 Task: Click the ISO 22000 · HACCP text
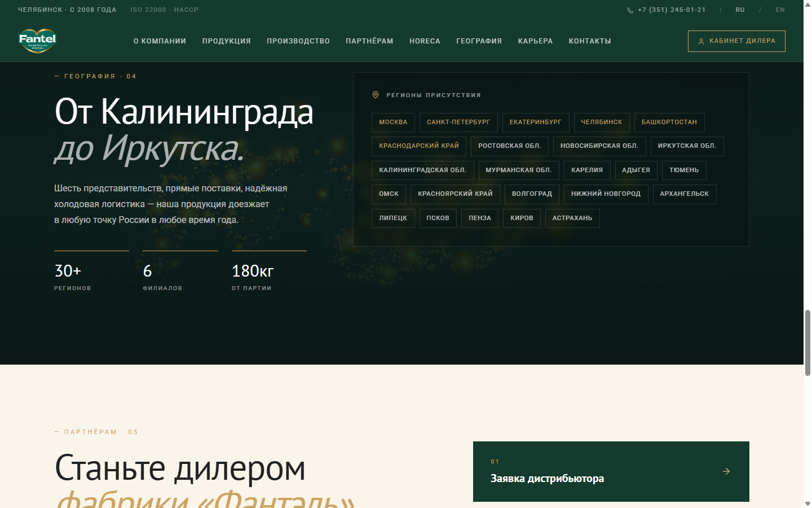coord(164,10)
